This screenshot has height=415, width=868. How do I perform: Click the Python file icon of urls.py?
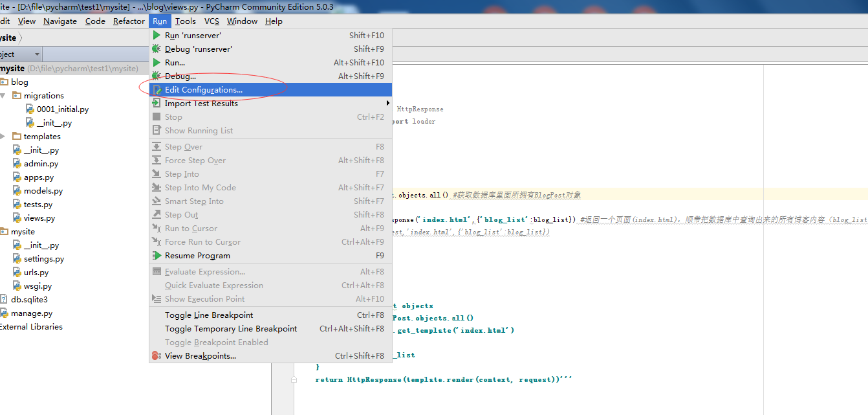click(17, 273)
